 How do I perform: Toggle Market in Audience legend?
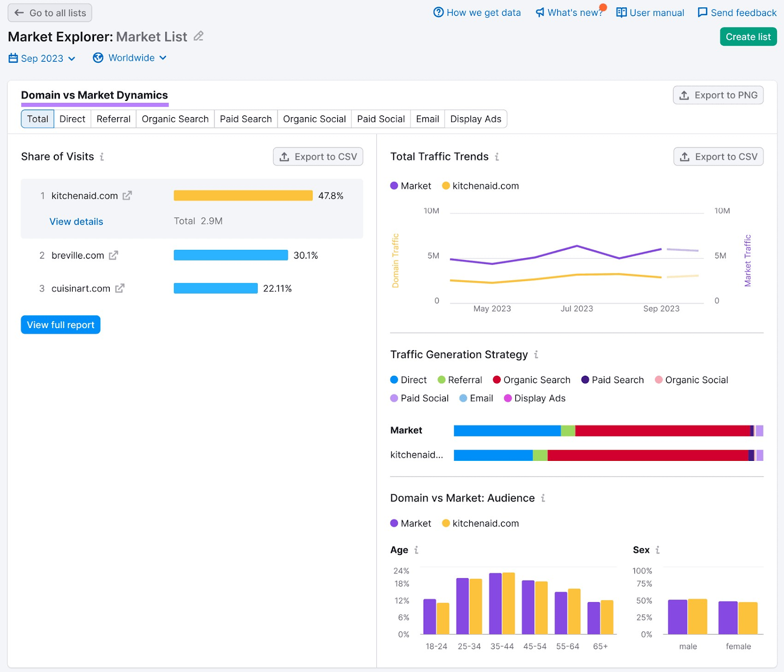click(x=411, y=523)
